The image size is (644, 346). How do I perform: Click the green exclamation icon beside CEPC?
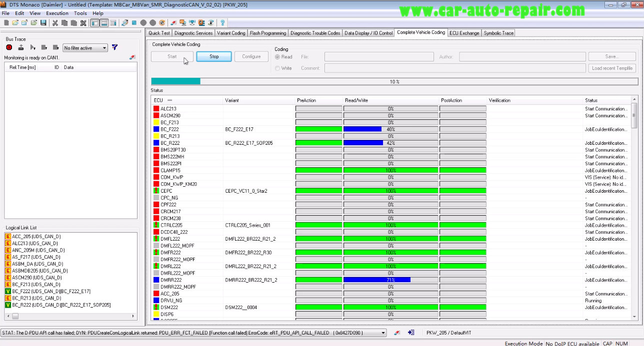[156, 191]
